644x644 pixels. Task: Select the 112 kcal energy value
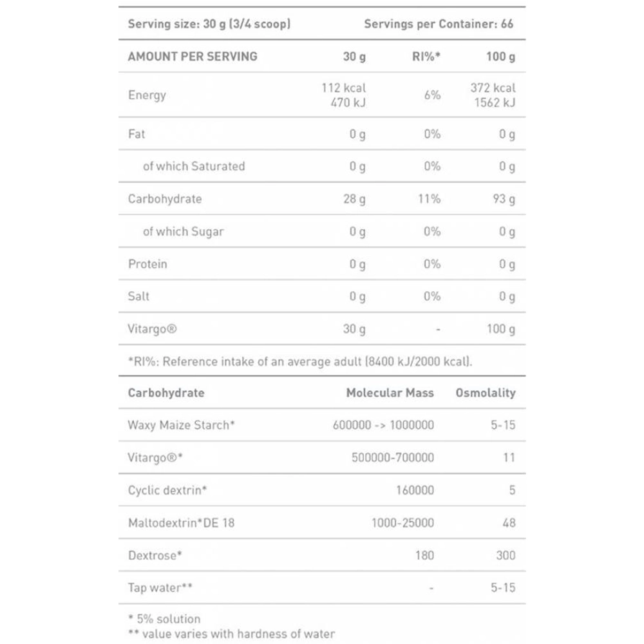pyautogui.click(x=343, y=88)
